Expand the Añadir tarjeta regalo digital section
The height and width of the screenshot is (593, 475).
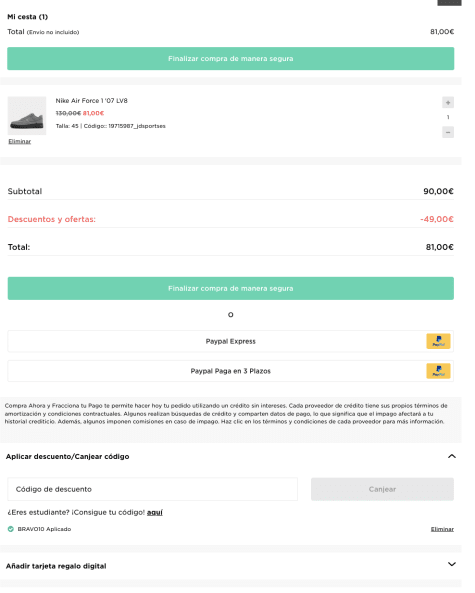click(x=452, y=564)
